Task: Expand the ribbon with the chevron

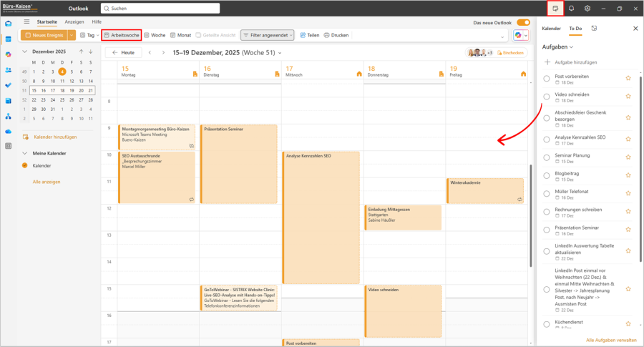Action: click(x=502, y=36)
